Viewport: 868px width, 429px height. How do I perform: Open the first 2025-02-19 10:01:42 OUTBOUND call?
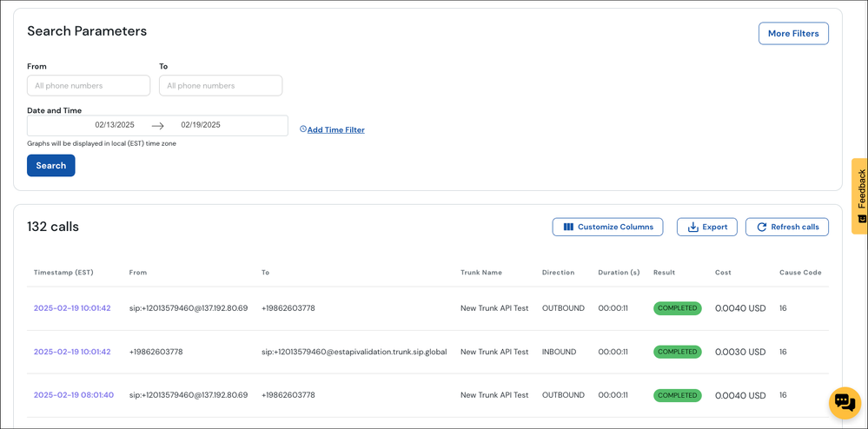72,308
